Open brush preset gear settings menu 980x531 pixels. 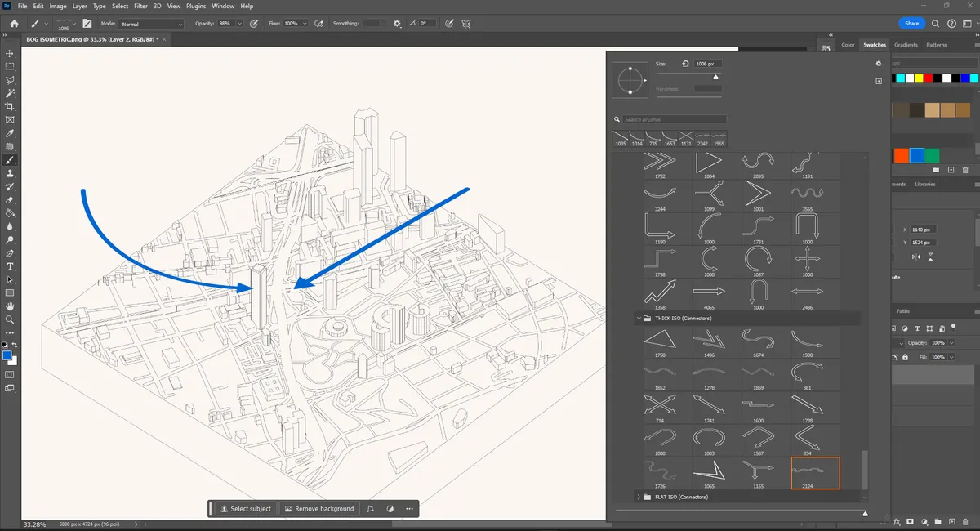(879, 64)
